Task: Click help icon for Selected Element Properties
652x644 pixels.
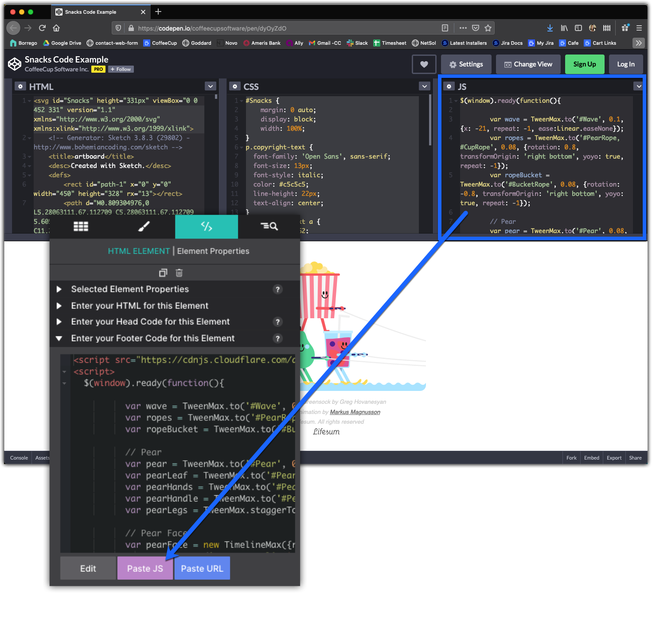Action: (277, 289)
